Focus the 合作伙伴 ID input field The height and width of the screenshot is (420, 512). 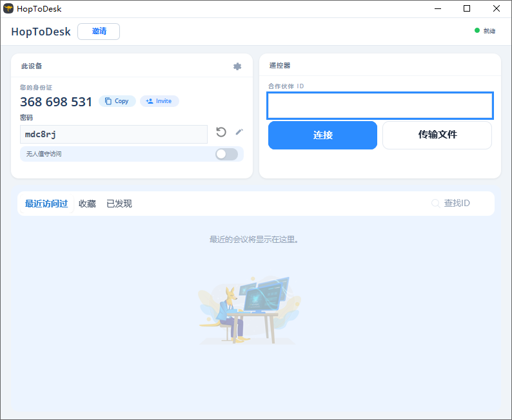(380, 106)
